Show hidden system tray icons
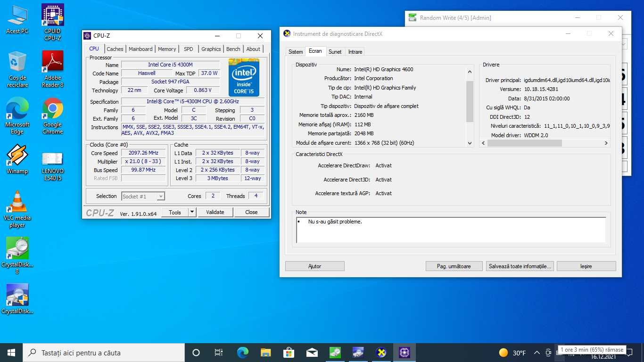This screenshot has height=362, width=644. click(x=537, y=353)
